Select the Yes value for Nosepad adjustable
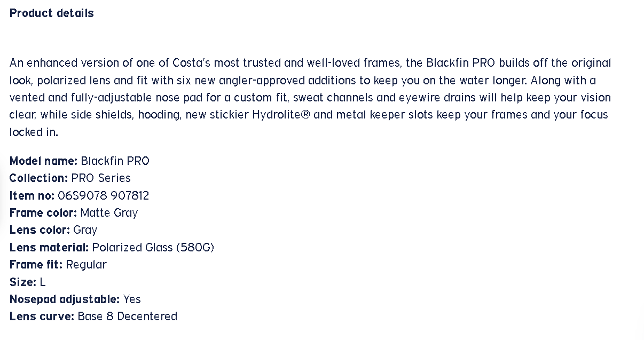The height and width of the screenshot is (340, 644). (x=132, y=299)
